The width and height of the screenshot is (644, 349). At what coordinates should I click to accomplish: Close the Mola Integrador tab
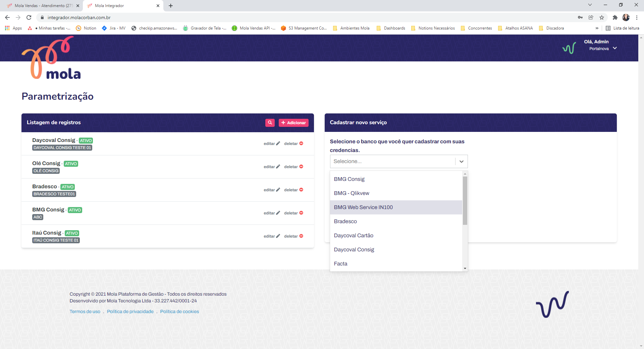click(158, 6)
